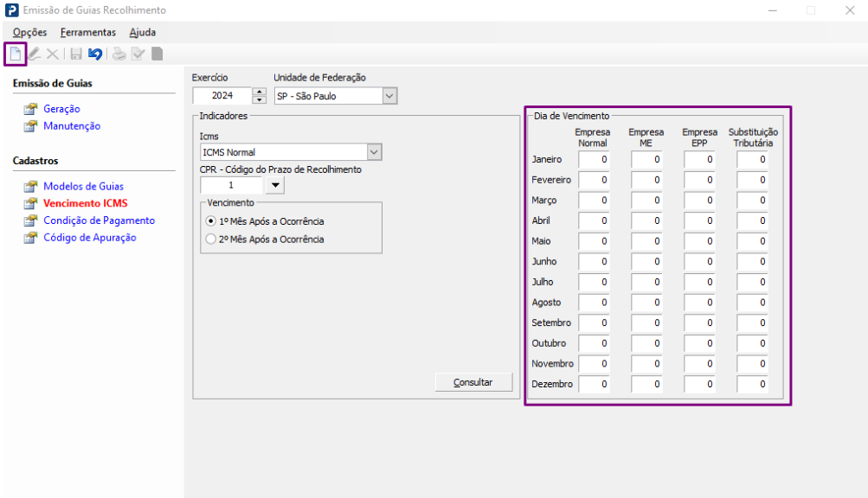
Task: Open the Ajuda menu
Action: click(142, 32)
